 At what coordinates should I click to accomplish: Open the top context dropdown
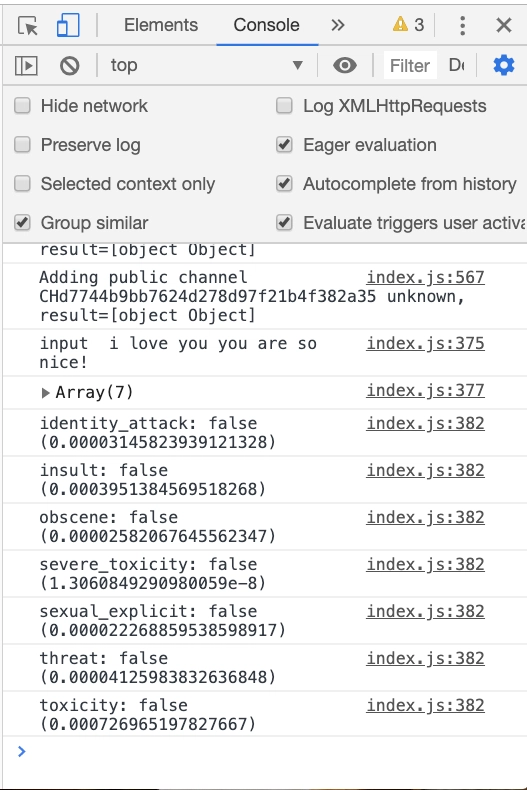click(x=207, y=65)
